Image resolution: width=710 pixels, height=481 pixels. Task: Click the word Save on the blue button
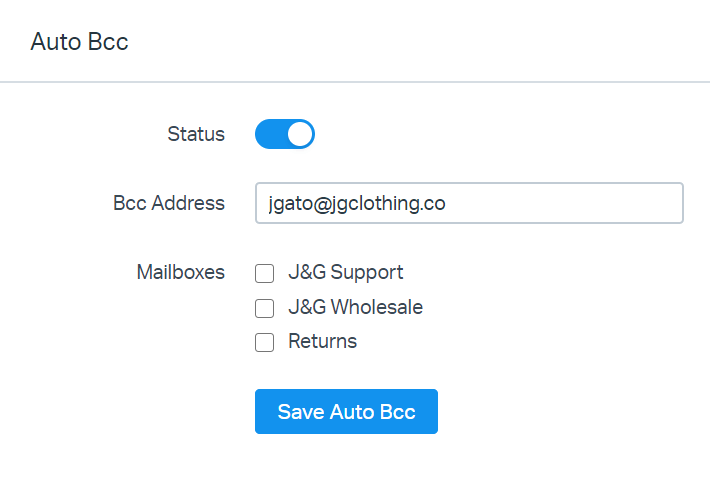click(299, 412)
